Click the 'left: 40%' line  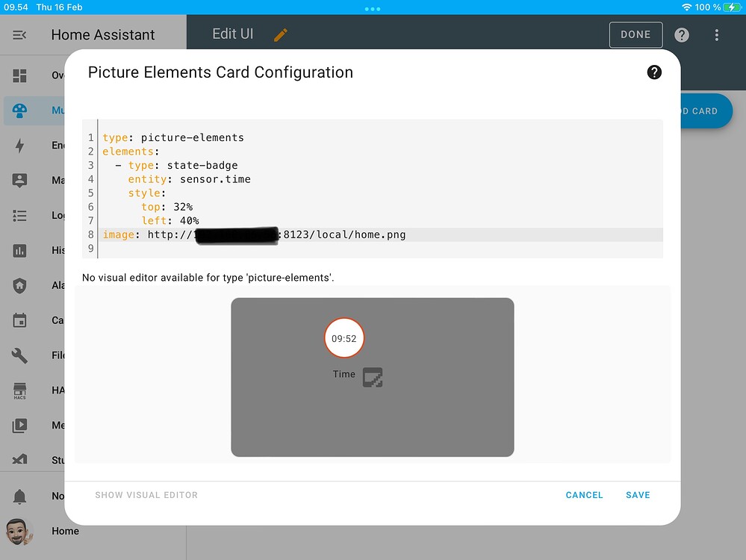170,221
